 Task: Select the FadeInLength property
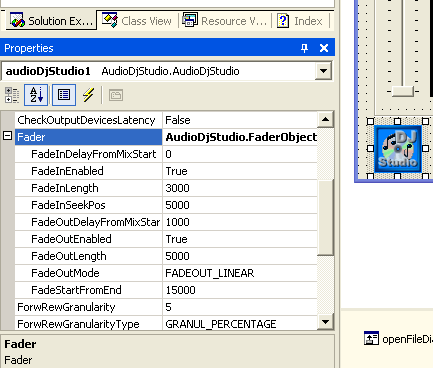pos(88,188)
